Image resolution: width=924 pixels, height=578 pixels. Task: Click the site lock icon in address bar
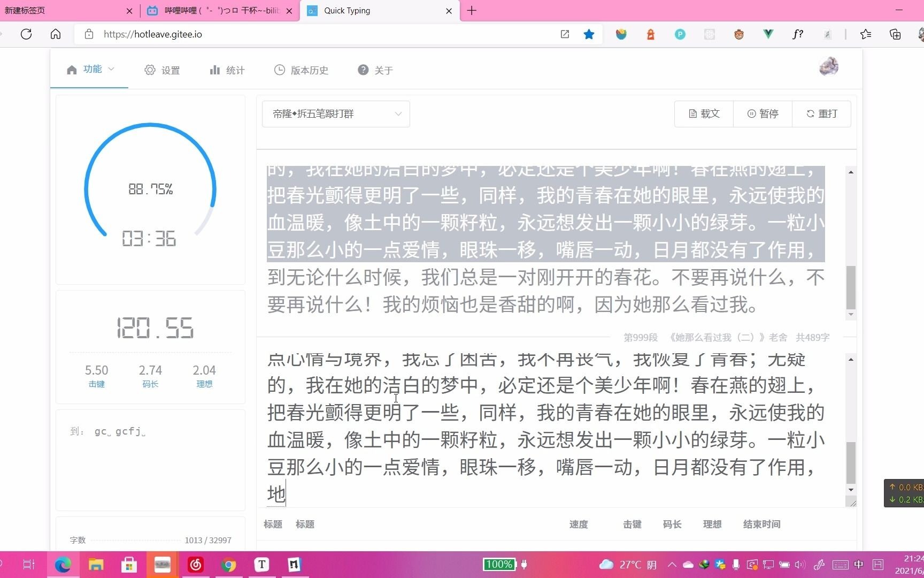point(89,34)
